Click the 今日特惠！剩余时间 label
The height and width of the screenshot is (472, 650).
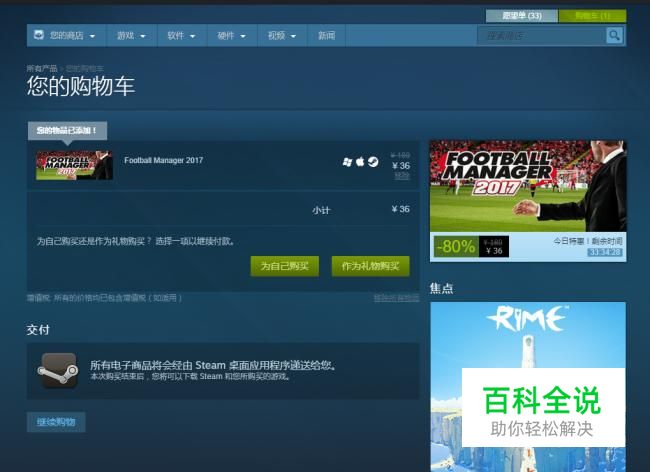[x=588, y=241]
